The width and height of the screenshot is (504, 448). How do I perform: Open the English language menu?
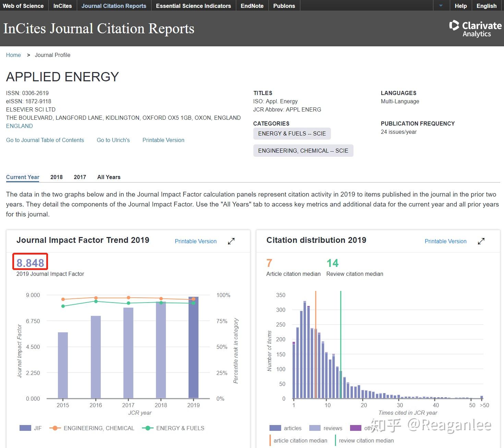pyautogui.click(x=486, y=6)
